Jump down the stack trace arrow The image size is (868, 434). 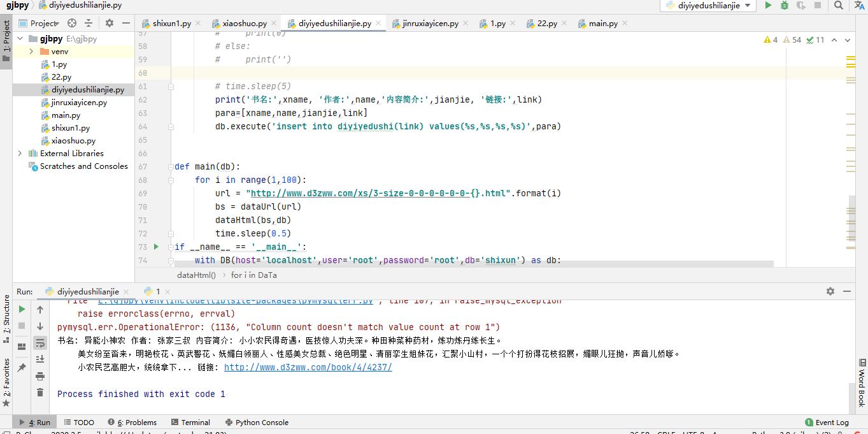click(40, 326)
